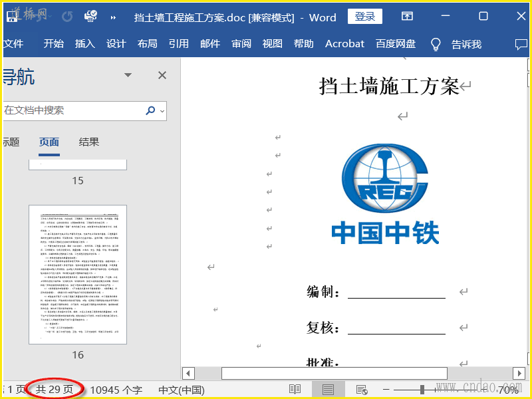Switch to Read Mode view icon
This screenshot has height=399, width=532.
pyautogui.click(x=295, y=390)
